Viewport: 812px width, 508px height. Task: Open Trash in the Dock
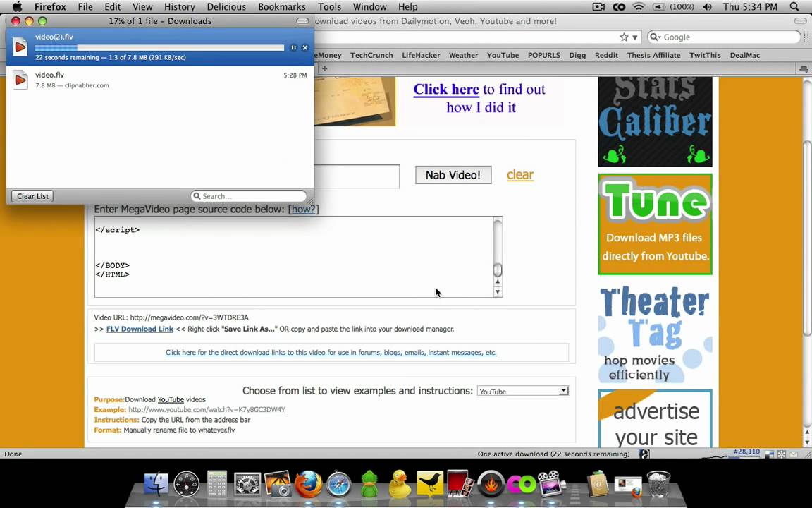pyautogui.click(x=658, y=485)
